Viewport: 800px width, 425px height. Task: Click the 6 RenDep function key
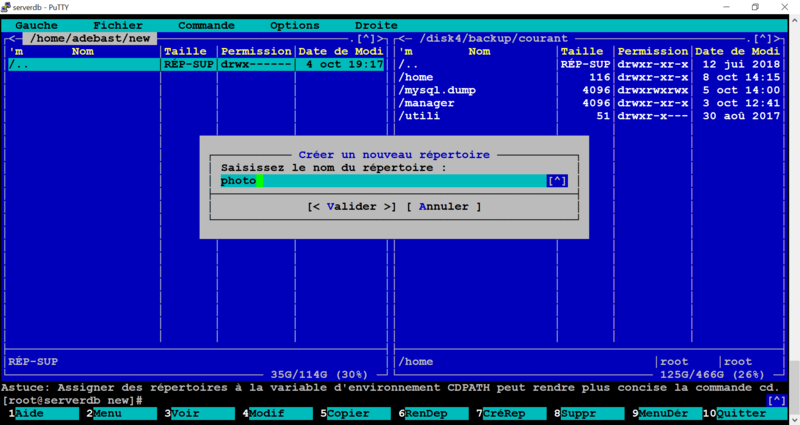tap(434, 413)
